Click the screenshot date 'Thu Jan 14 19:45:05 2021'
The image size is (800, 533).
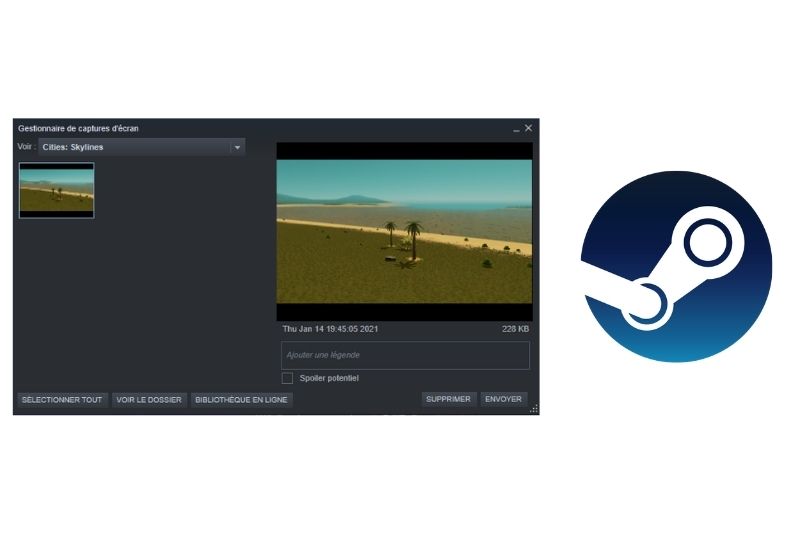click(330, 329)
